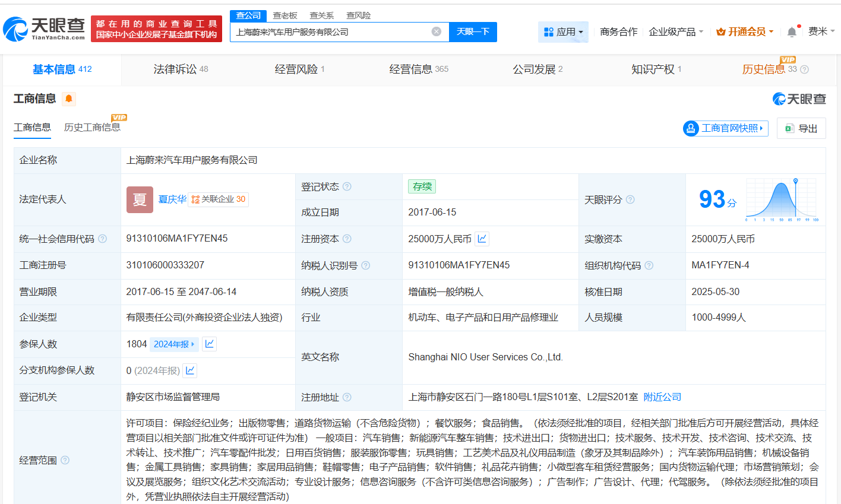The image size is (841, 504).
Task: Expand the 费米 account dropdown
Action: click(821, 31)
